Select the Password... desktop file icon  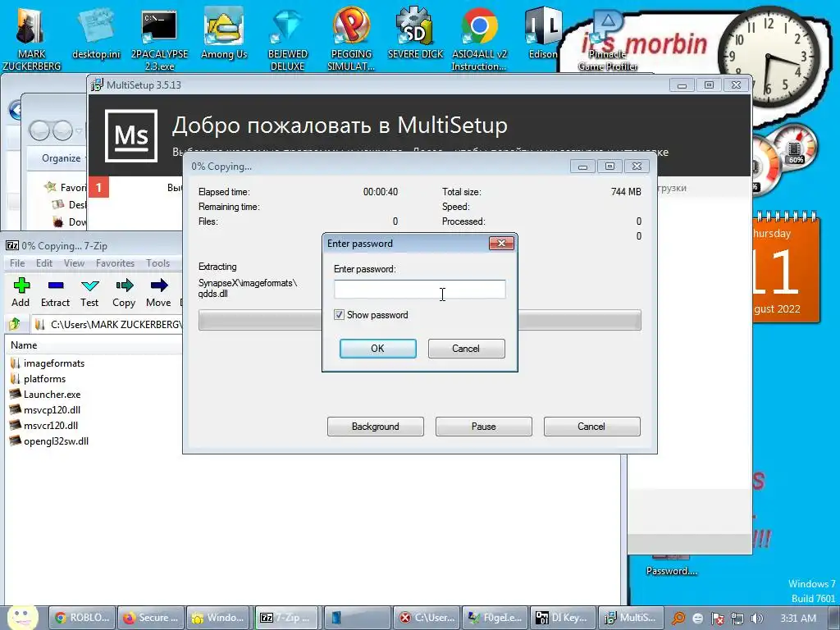click(672, 565)
